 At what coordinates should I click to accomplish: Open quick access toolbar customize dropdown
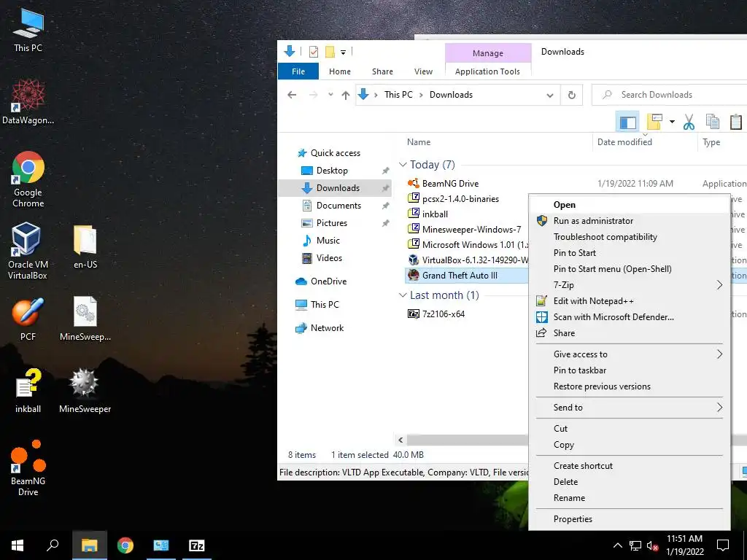tap(343, 52)
